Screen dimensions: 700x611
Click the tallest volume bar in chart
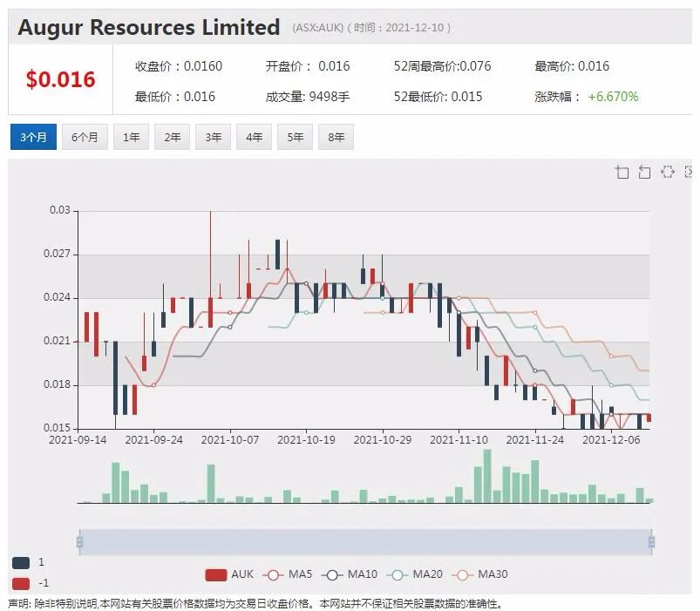[x=487, y=476]
